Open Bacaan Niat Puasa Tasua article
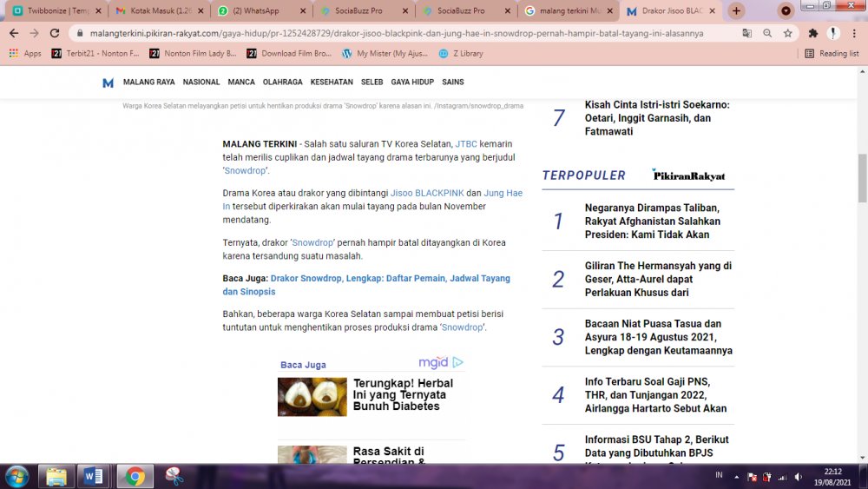The width and height of the screenshot is (868, 489). (658, 337)
